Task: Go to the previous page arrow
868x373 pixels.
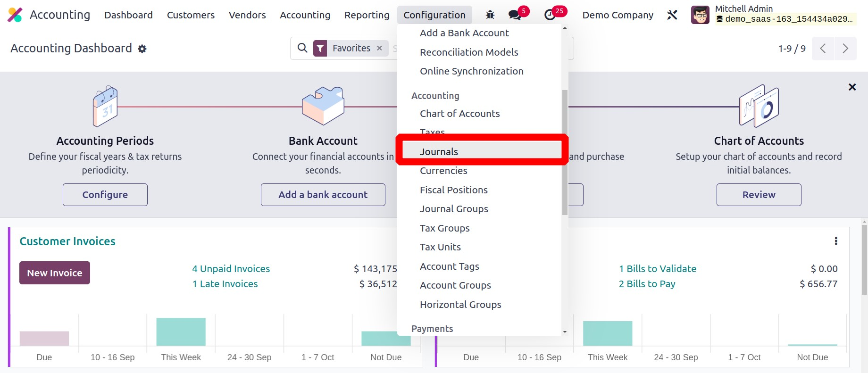Action: 823,49
